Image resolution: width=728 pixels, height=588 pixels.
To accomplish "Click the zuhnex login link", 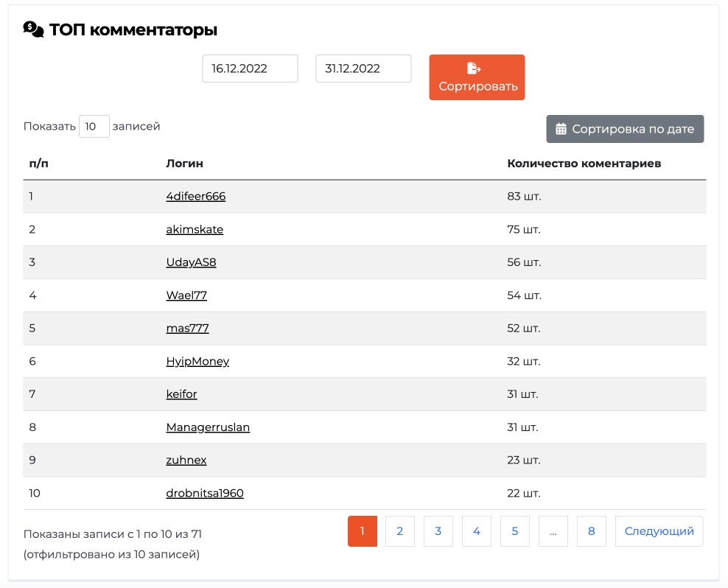I will click(x=186, y=461).
